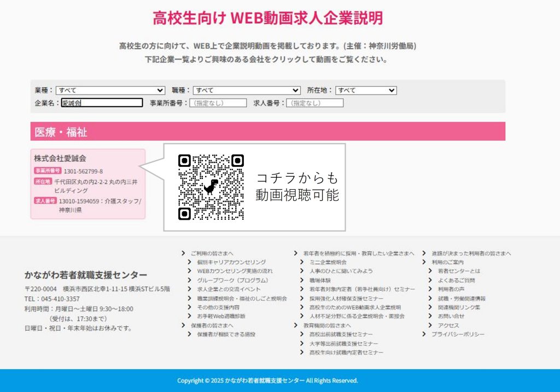The width and height of the screenshot is (560, 392).
Task: Go to ミニ企業説明会 page
Action: coord(328,262)
